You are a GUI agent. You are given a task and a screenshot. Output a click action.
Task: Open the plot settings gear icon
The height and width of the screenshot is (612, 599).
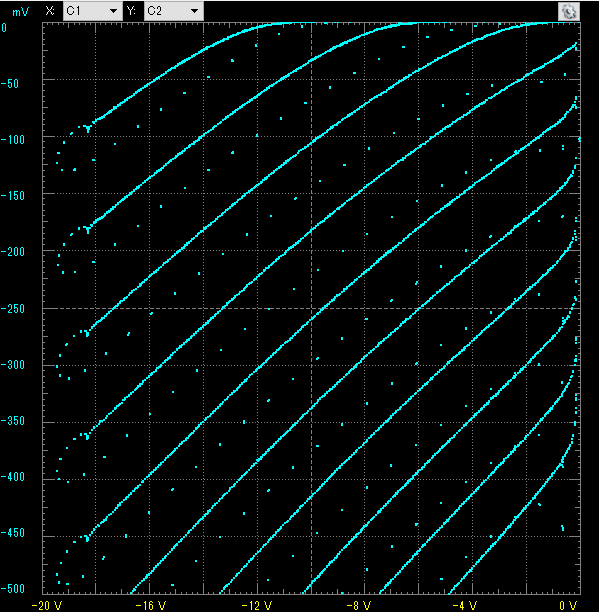(x=569, y=11)
